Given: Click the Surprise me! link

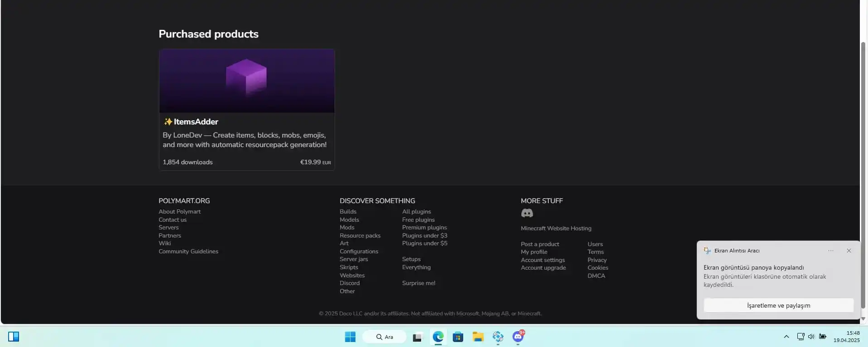Looking at the screenshot, I should [418, 283].
